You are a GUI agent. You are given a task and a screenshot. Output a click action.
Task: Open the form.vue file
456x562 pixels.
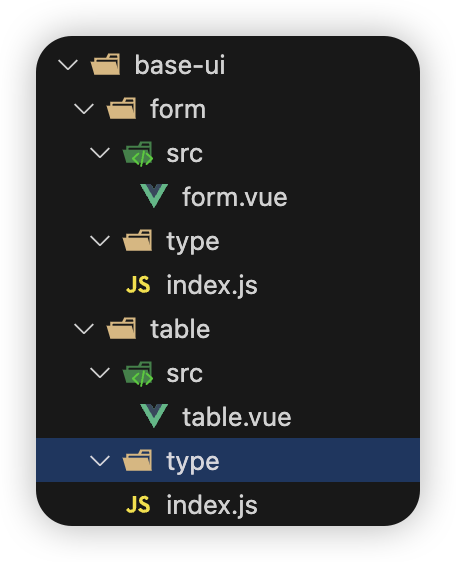(235, 197)
